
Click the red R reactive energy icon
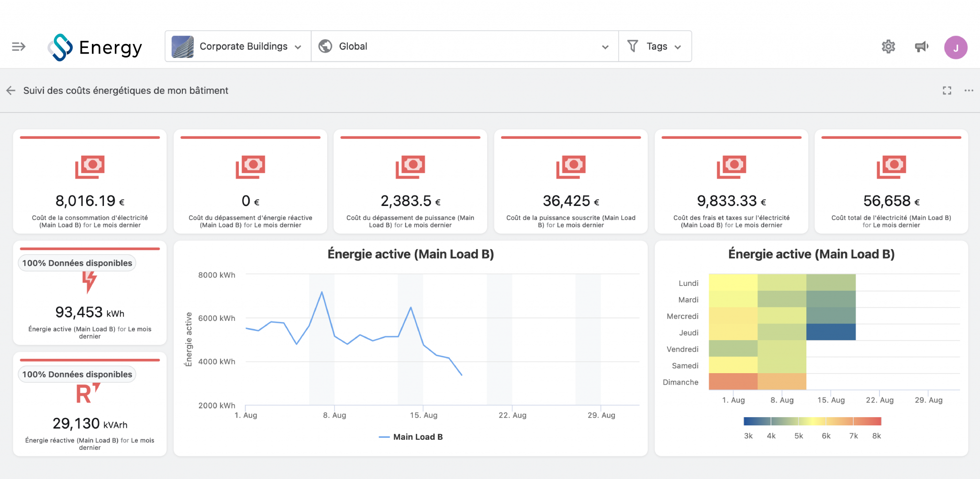(x=88, y=394)
